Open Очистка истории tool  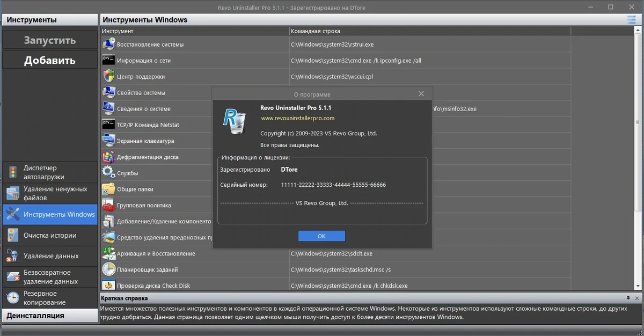(x=49, y=235)
